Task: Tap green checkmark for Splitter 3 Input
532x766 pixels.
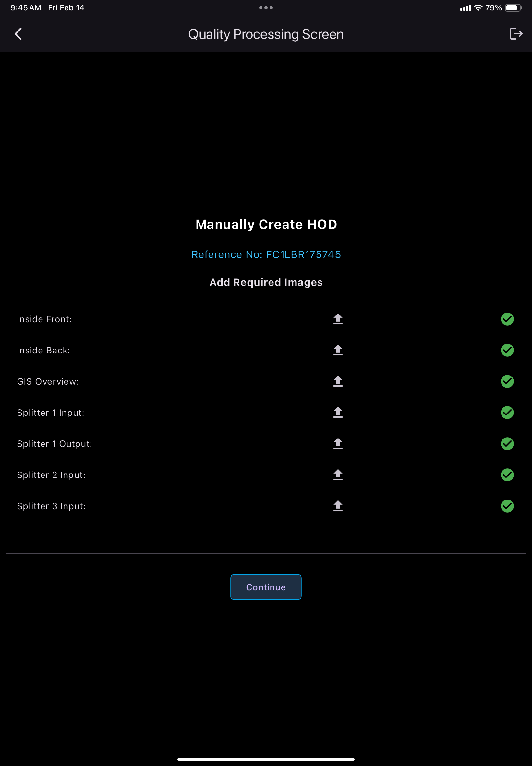Action: coord(507,506)
